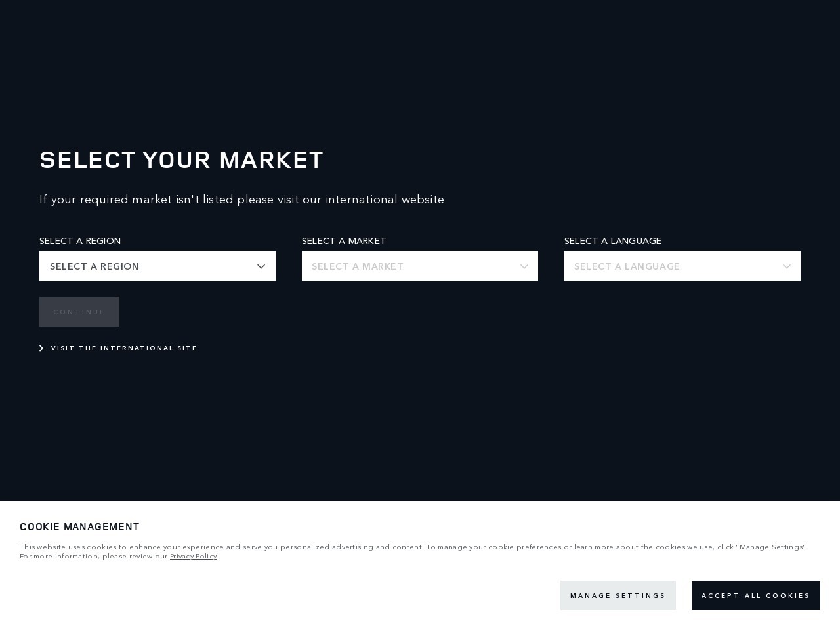Click the Manage Settings button
Viewport: 840px width, 630px height.
618,595
